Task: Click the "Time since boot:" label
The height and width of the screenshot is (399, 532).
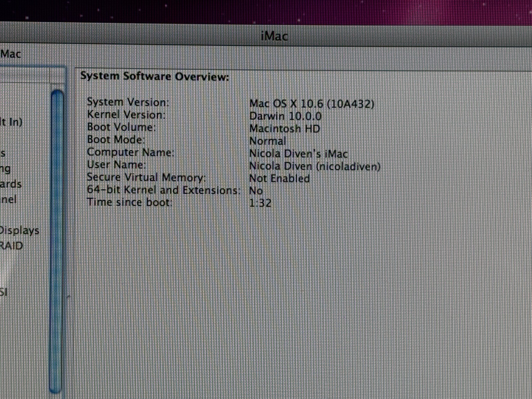Action: (130, 202)
